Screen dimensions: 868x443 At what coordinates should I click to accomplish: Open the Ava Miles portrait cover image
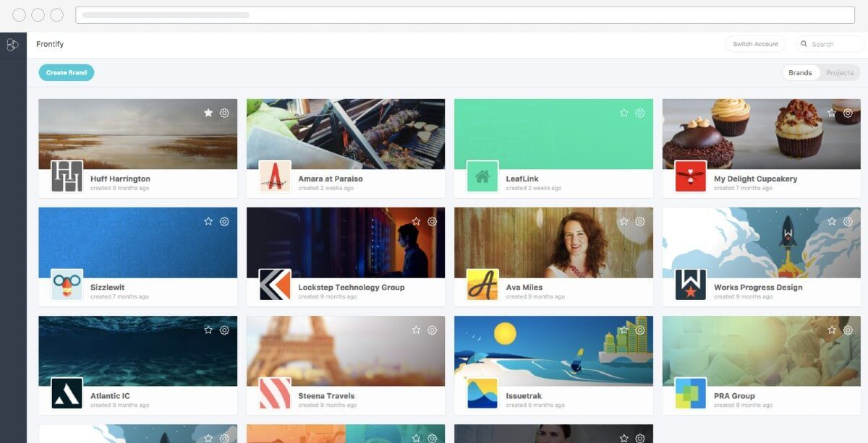[553, 243]
